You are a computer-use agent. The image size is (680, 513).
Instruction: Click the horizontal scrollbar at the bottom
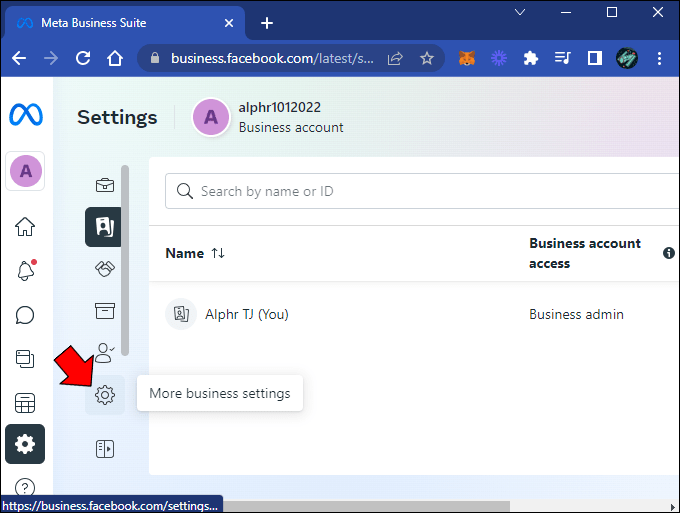point(366,506)
